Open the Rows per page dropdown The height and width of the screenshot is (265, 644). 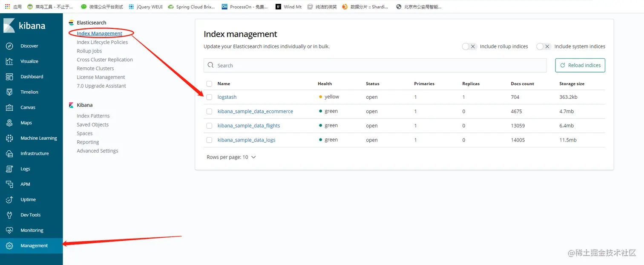(231, 157)
